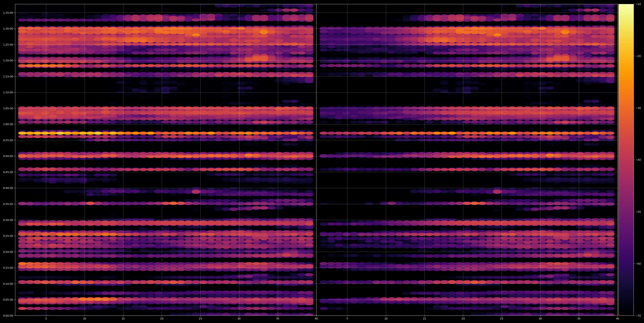Click the 0:00:00 y-axis tick label

tap(8, 315)
